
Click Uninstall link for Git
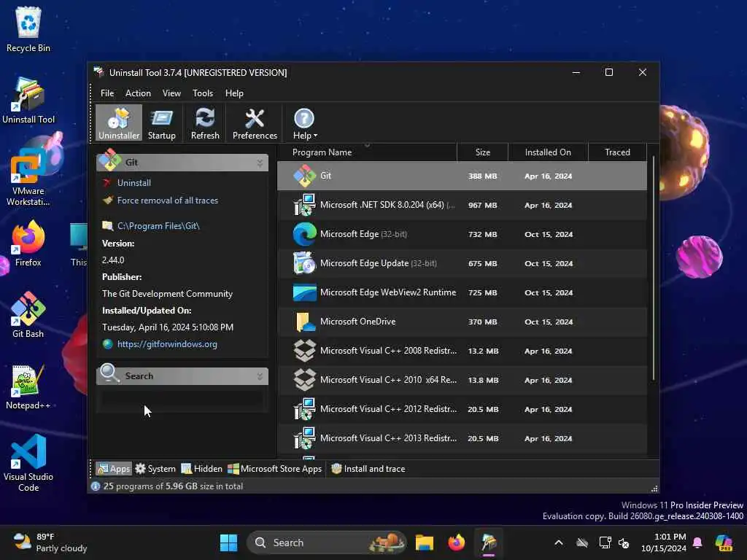point(134,183)
